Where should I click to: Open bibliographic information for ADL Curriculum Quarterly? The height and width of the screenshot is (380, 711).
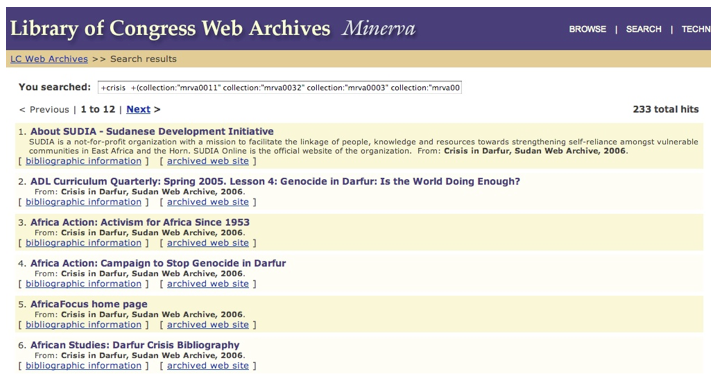point(83,202)
